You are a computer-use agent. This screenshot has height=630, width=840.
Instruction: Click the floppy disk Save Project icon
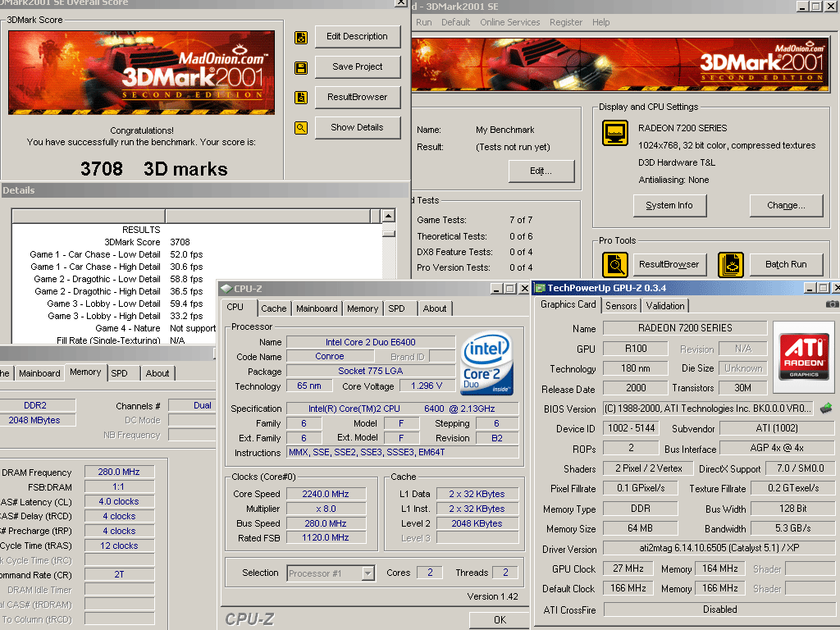pos(301,67)
